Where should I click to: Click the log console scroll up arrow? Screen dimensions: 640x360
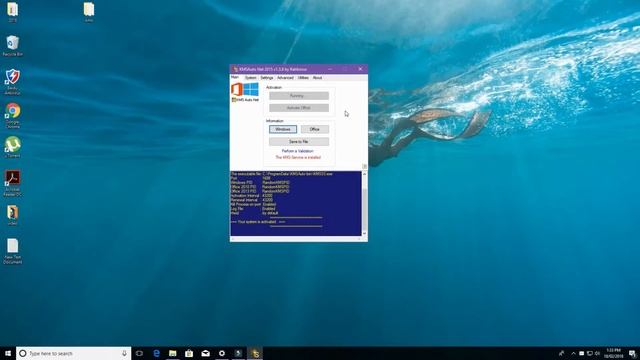tap(364, 174)
